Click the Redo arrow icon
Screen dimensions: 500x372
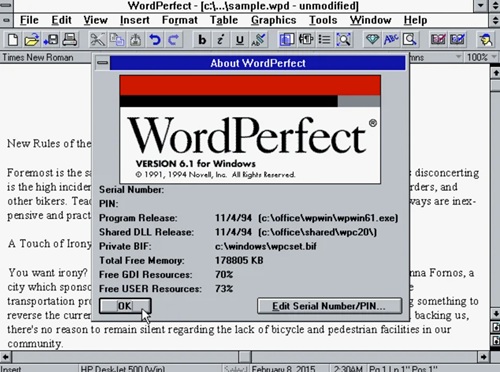(x=174, y=40)
